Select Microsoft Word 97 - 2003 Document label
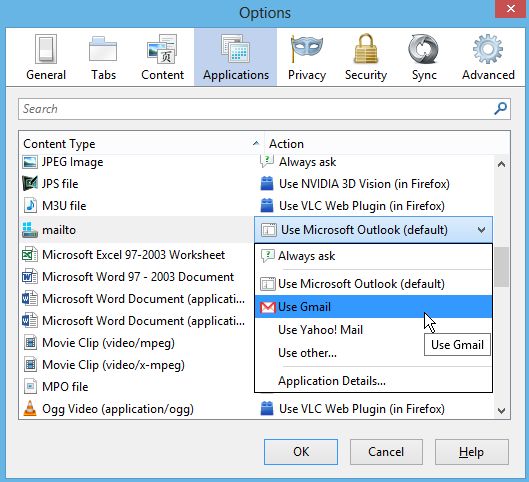Image resolution: width=529 pixels, height=482 pixels. [x=138, y=277]
